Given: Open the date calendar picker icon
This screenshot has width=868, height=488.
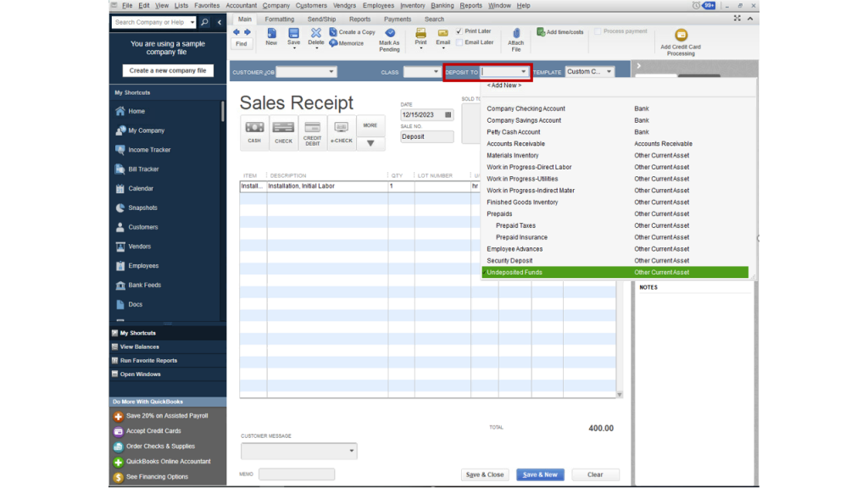Looking at the screenshot, I should click(x=448, y=115).
